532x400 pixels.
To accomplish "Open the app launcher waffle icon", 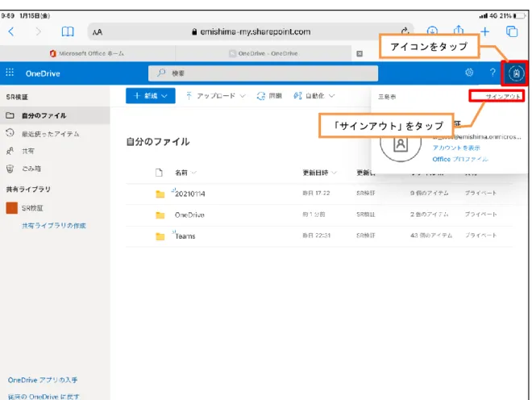I will [10, 73].
